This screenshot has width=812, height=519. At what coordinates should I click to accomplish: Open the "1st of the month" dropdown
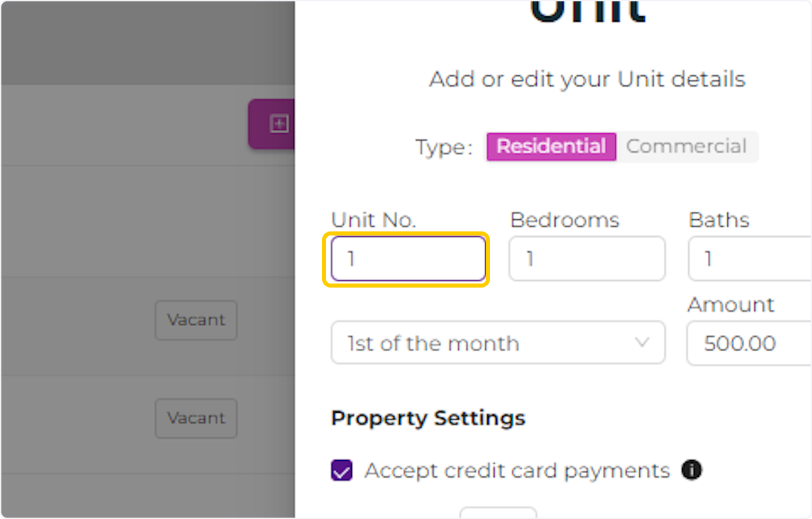click(497, 343)
